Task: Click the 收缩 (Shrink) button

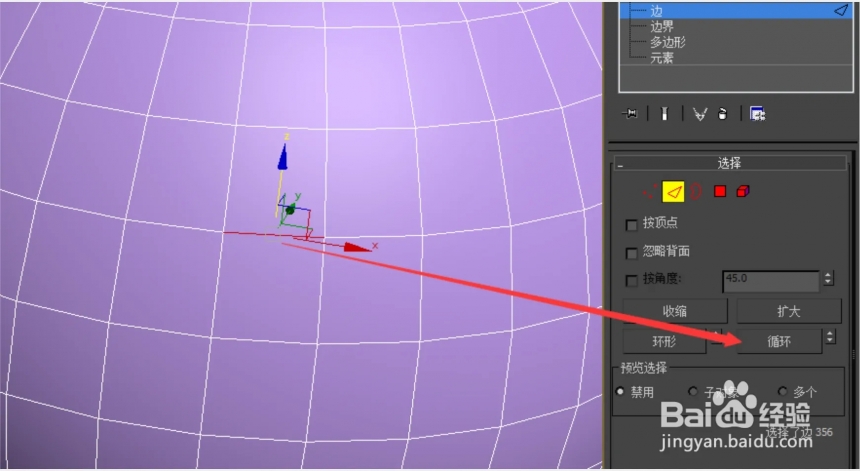Action: (x=675, y=311)
